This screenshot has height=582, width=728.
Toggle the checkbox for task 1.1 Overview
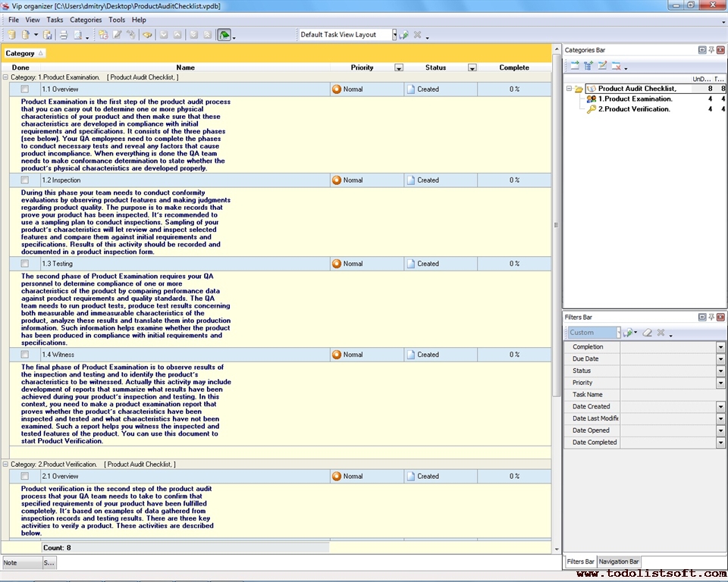25,89
